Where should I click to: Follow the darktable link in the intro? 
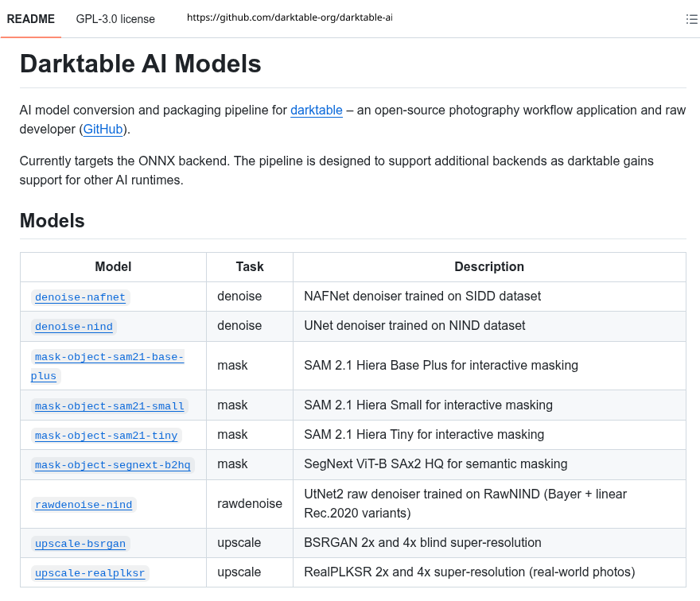coord(316,110)
